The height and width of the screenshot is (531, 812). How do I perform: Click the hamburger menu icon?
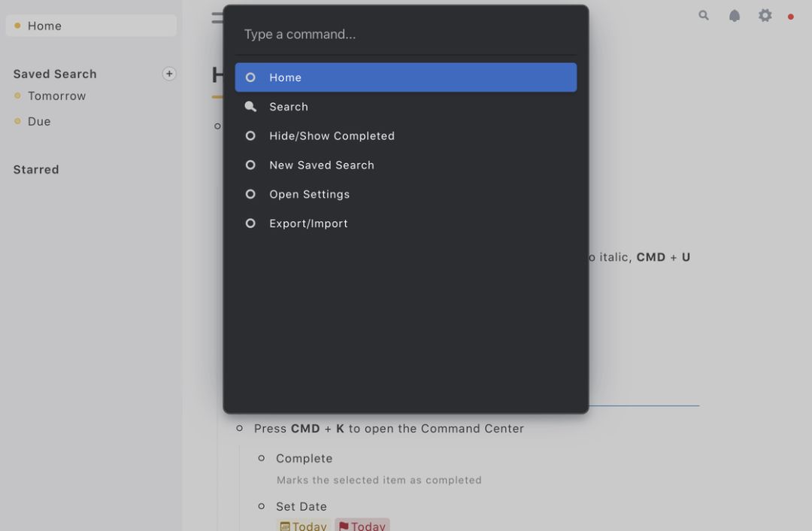(217, 18)
